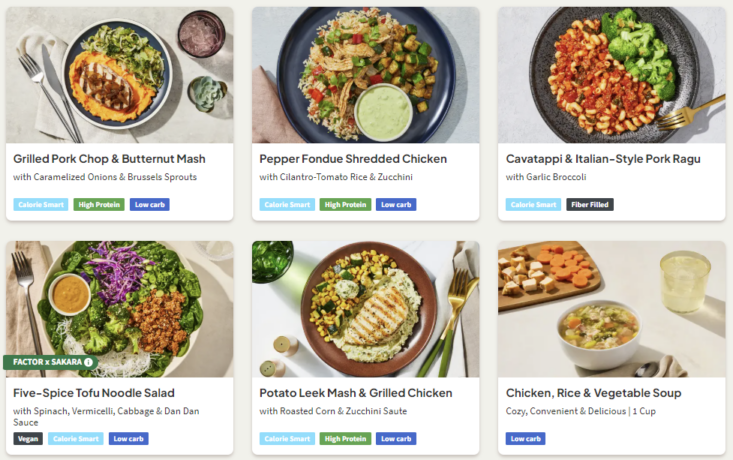Select the Five-Spice Tofu Noodle Salad title
The image size is (733, 460).
tap(94, 393)
